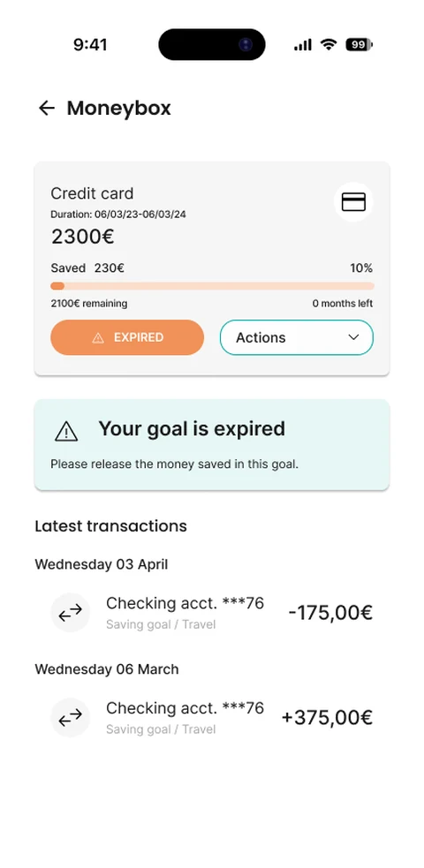
Task: Open the Actions dropdown
Action: point(297,337)
